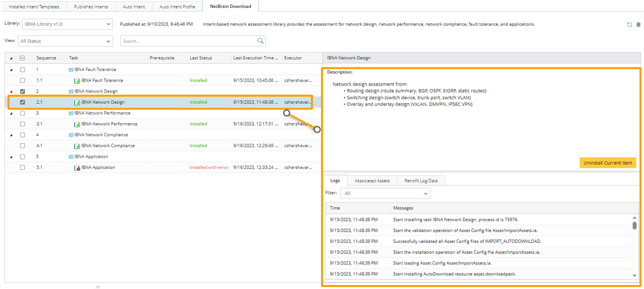The height and width of the screenshot is (289, 644).
Task: Click the 'Installed with error' status text
Action: [209, 168]
